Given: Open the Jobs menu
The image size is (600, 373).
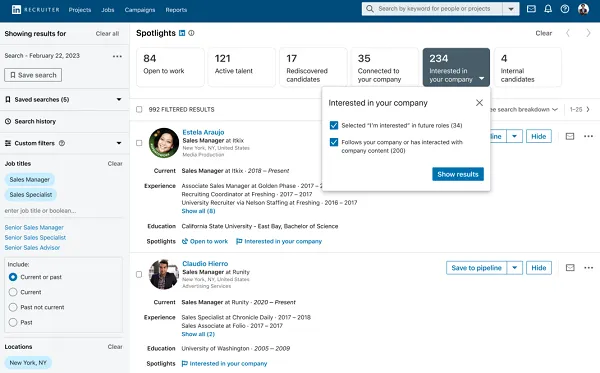Looking at the screenshot, I should point(108,10).
